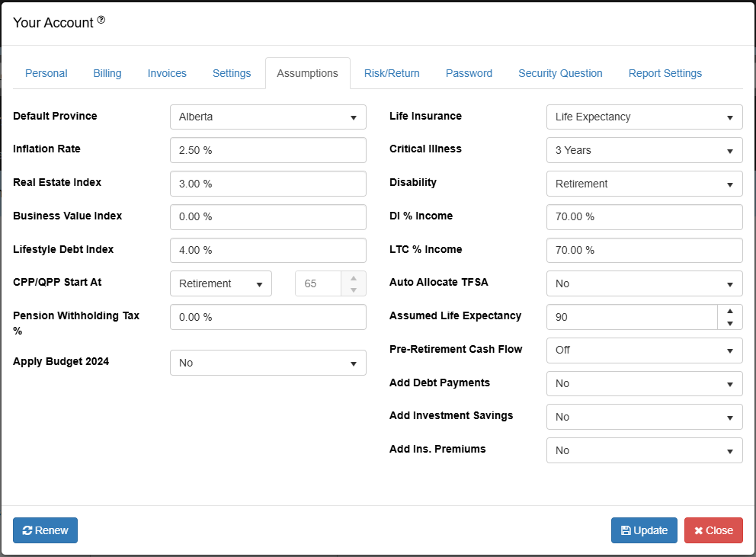Go to the Billing tab
756x557 pixels.
(107, 73)
